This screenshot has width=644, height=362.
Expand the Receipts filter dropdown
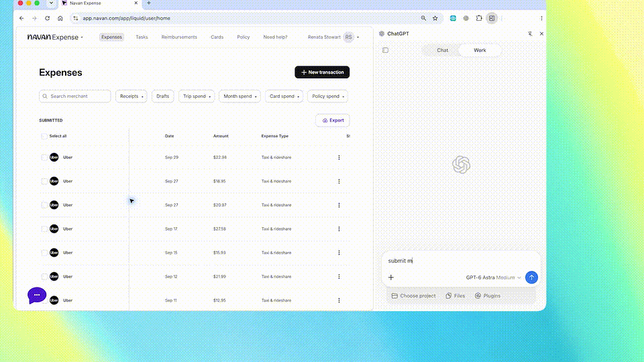point(131,96)
